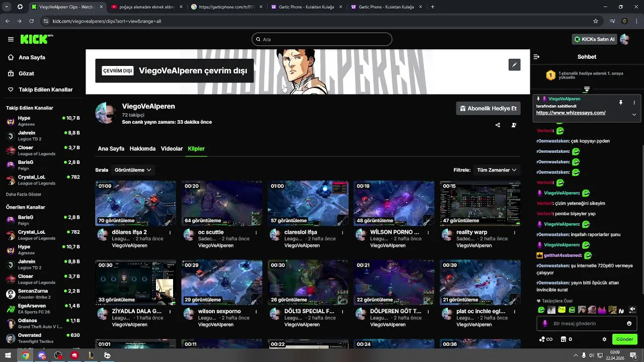Expand the pinned message chevron
The image size is (644, 362).
tap(634, 115)
